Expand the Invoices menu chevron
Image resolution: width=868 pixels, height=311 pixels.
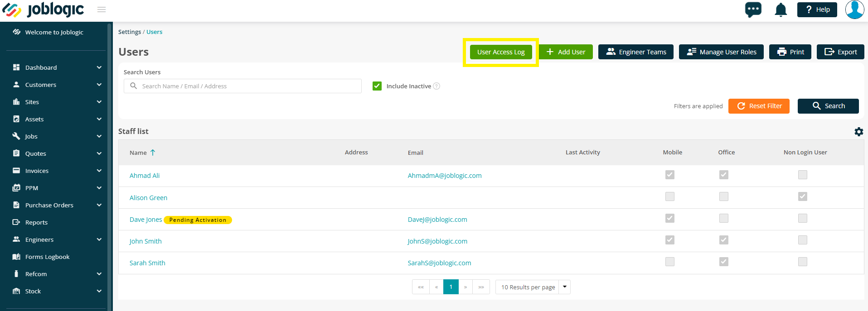tap(99, 171)
